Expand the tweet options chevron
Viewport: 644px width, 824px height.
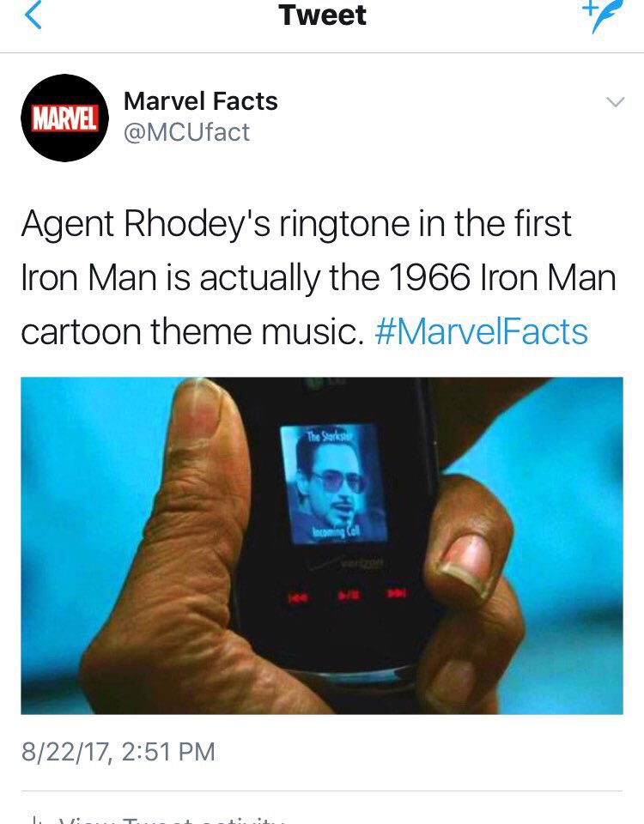pos(615,102)
